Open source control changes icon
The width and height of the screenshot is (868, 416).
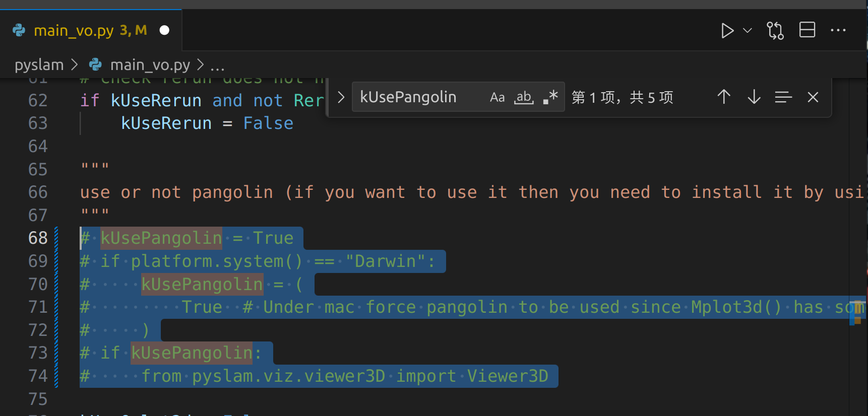tap(775, 31)
